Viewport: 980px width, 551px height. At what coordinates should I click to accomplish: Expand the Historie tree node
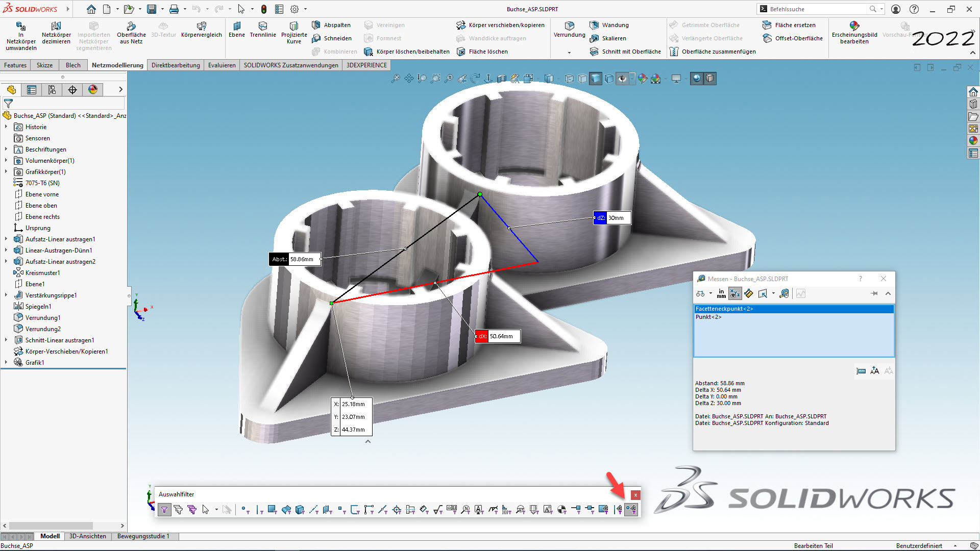click(6, 127)
